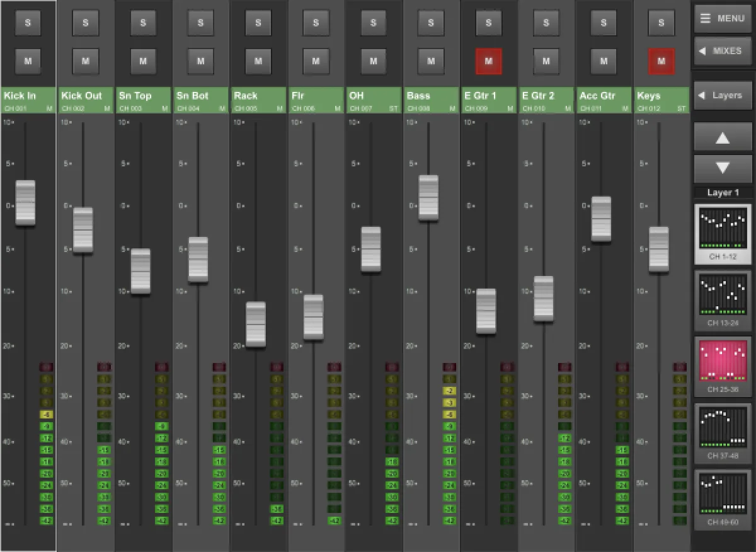
Task: Mute the Kick Out channel
Action: (x=86, y=61)
